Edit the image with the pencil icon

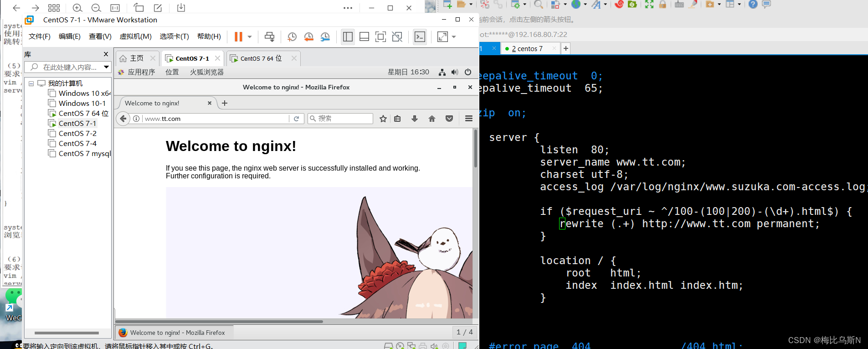pyautogui.click(x=158, y=8)
